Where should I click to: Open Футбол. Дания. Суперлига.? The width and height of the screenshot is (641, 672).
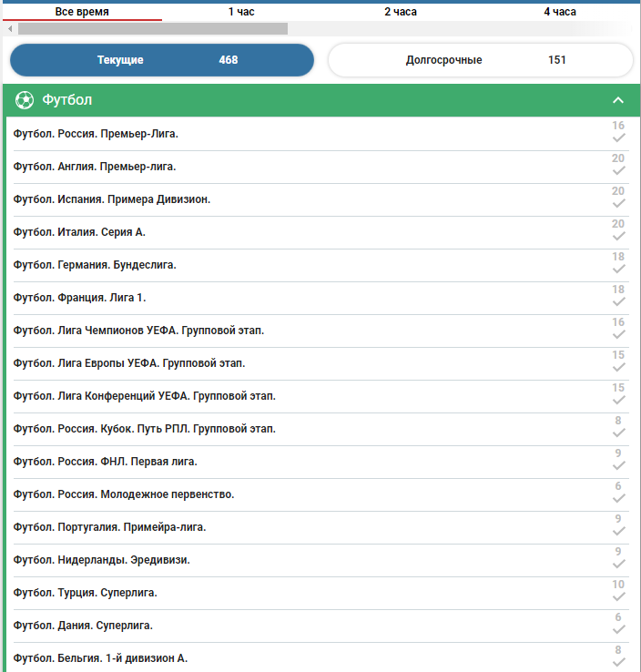click(x=83, y=626)
